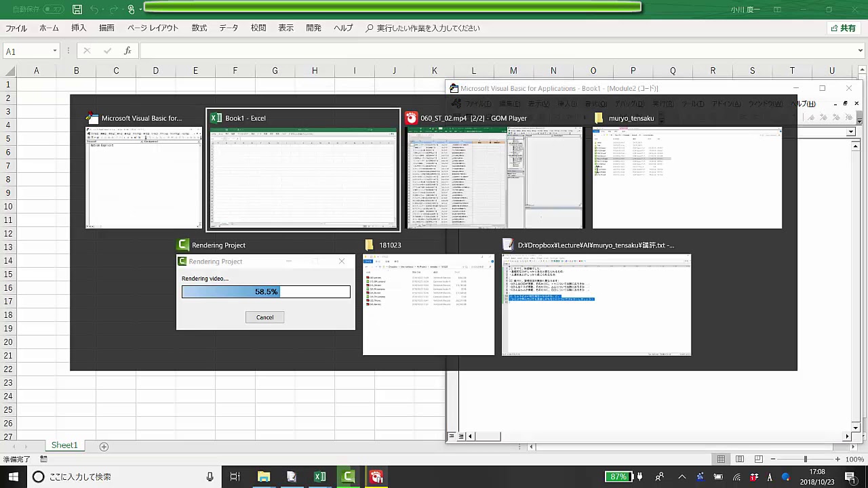Click the zoom slider in status bar

click(805, 460)
